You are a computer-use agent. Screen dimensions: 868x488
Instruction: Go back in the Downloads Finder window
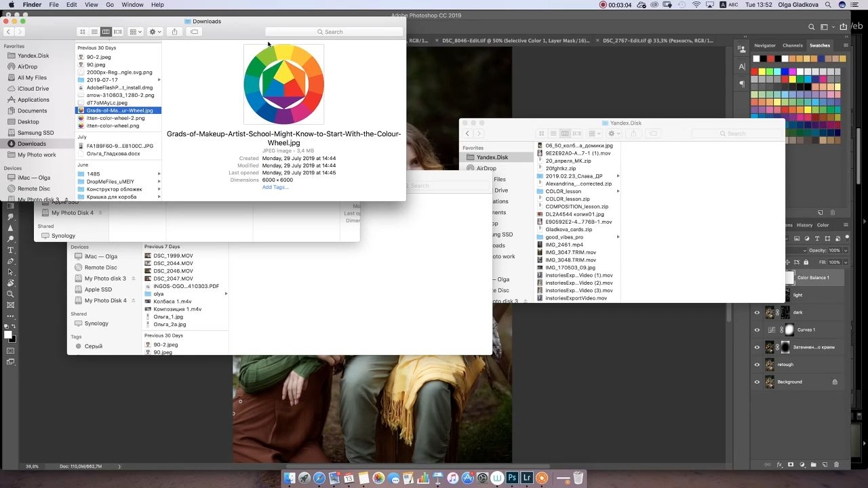pyautogui.click(x=8, y=32)
